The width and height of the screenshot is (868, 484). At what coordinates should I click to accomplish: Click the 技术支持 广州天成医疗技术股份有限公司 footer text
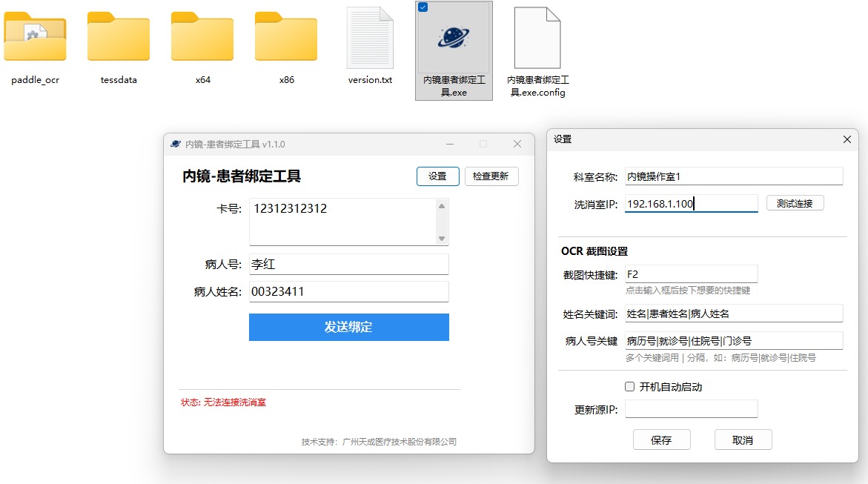pyautogui.click(x=380, y=442)
